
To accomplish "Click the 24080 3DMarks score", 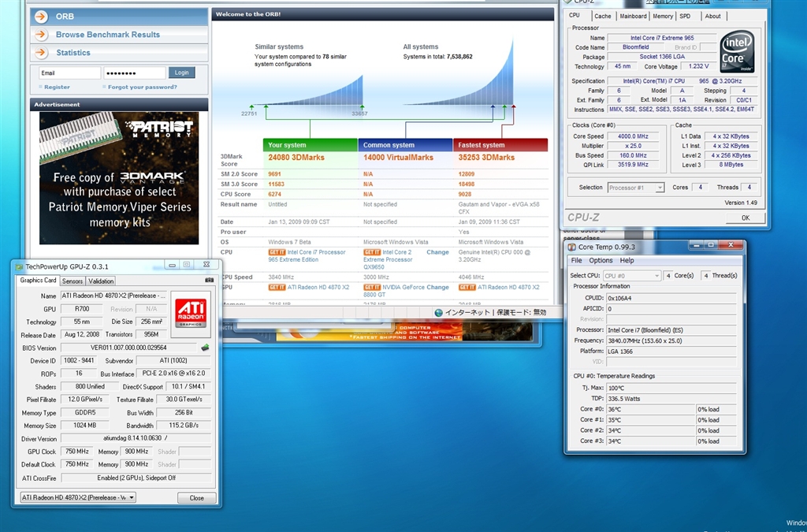I will click(296, 158).
